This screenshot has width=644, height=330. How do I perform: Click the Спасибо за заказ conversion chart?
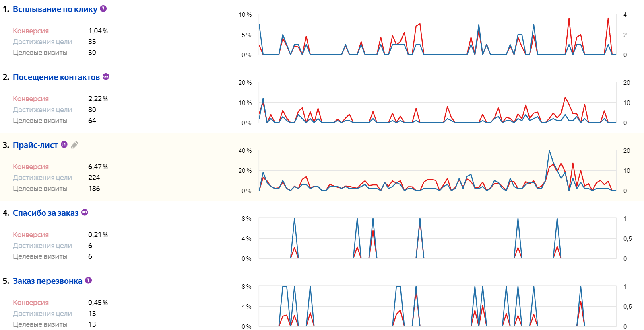pos(438,238)
